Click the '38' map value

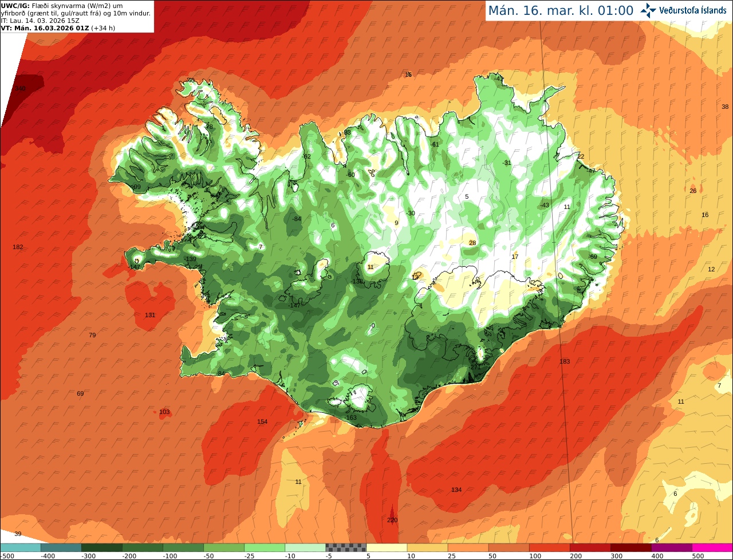[725, 107]
